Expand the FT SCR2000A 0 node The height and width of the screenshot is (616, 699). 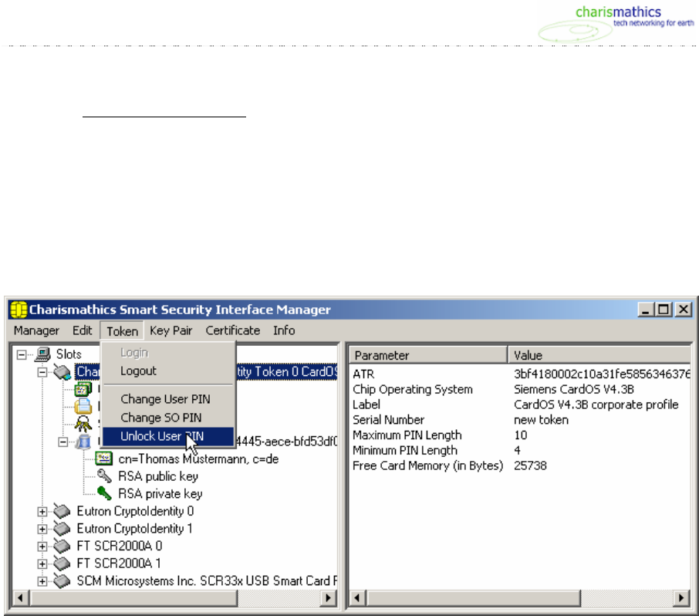[42, 547]
